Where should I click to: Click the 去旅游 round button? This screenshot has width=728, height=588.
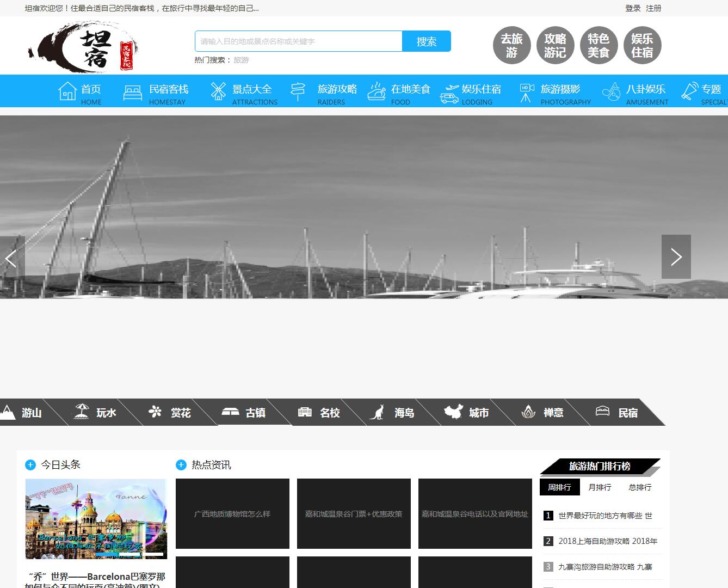(x=511, y=45)
